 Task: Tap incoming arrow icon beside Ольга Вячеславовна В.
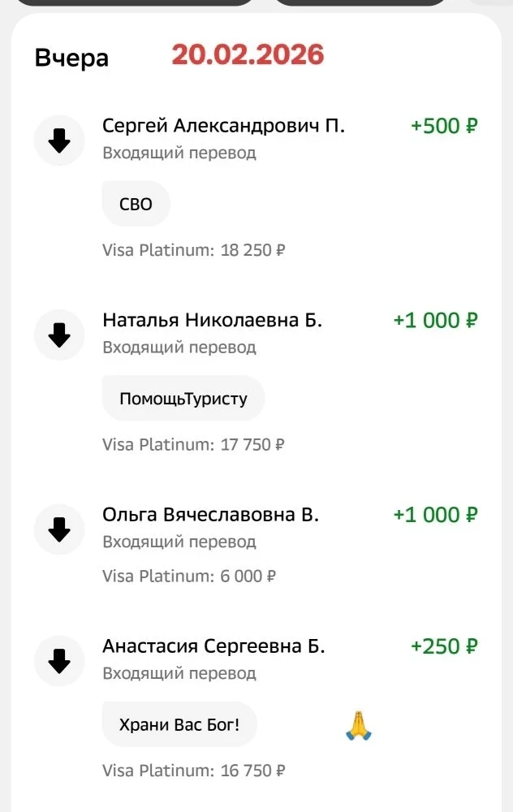tap(59, 530)
